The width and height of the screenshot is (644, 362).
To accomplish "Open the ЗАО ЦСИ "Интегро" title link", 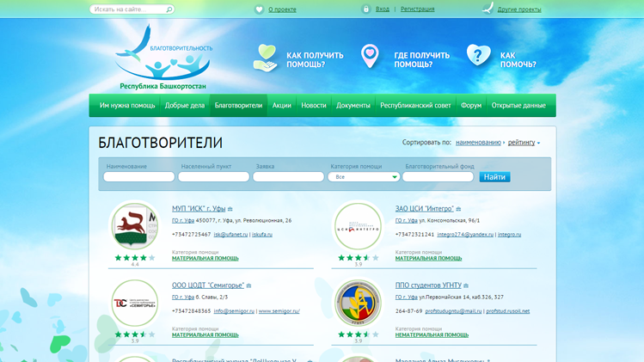I will click(x=424, y=209).
